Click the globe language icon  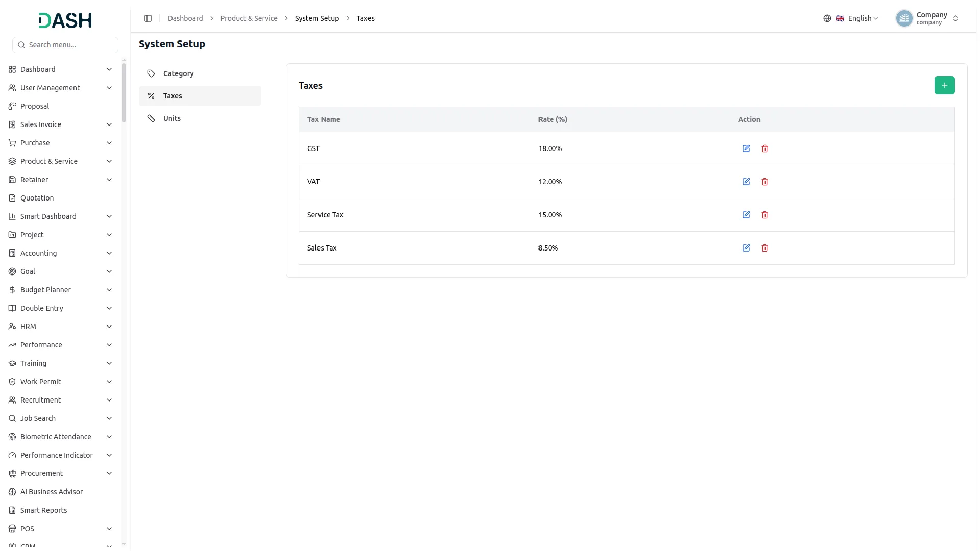tap(827, 18)
